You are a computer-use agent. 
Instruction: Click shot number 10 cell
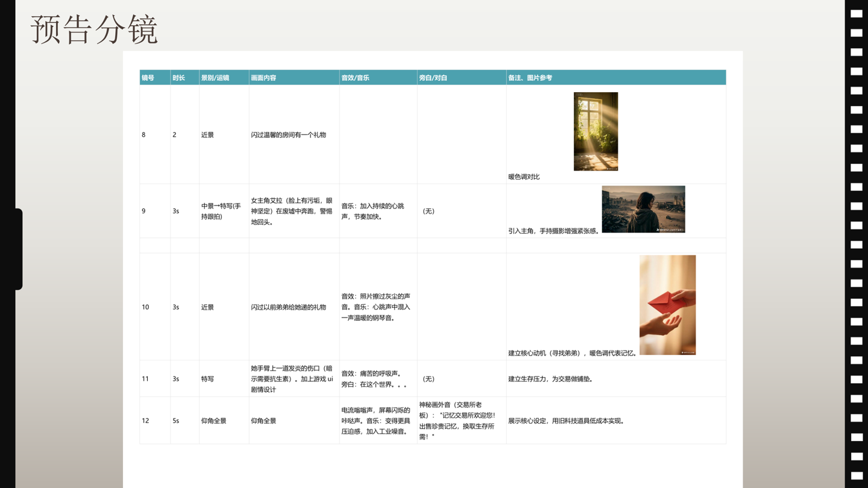(x=155, y=307)
